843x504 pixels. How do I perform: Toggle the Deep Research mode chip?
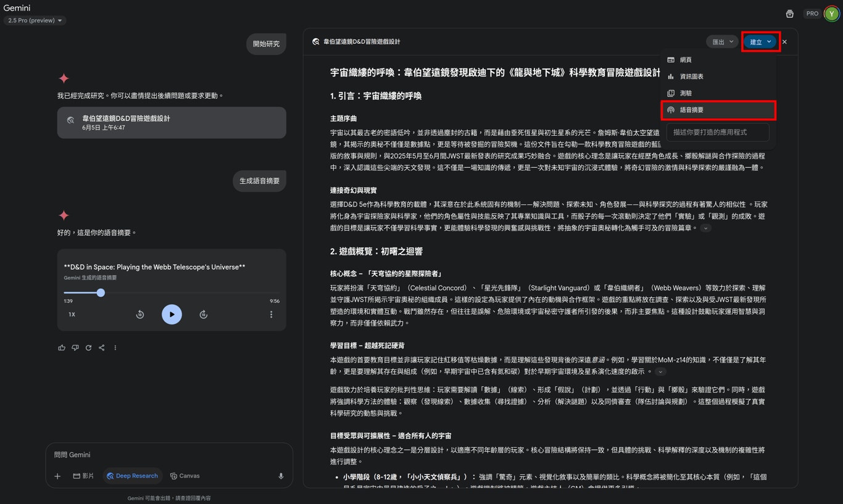132,476
